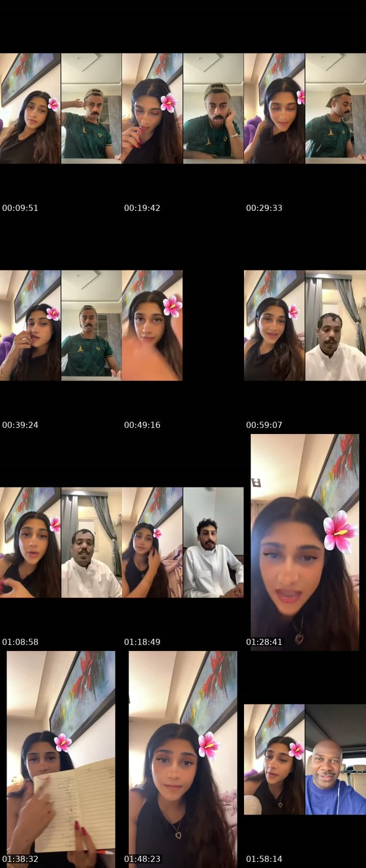Open the thumbnail above timestamp 00:39:24
Screen dimensions: 366x868
[61, 325]
